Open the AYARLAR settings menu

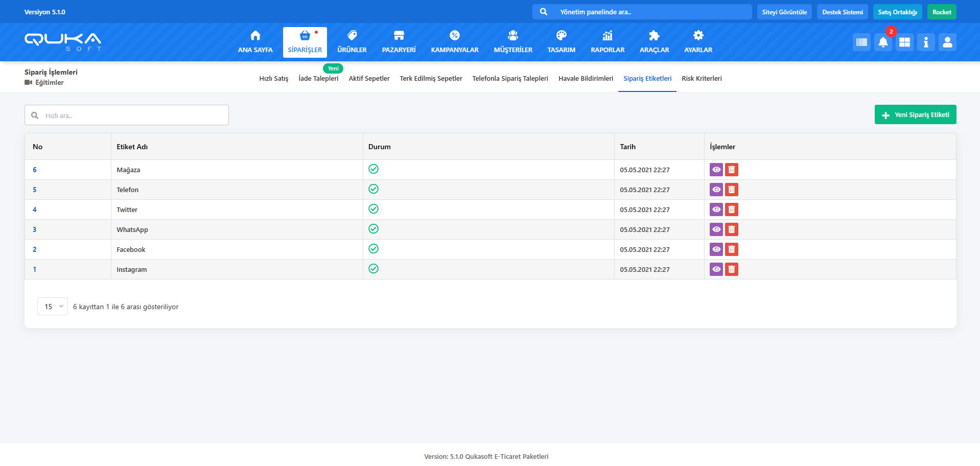(698, 42)
